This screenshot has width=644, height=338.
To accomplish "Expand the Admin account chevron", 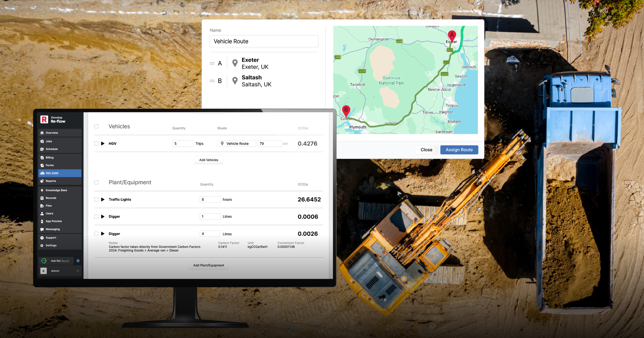I will click(78, 271).
